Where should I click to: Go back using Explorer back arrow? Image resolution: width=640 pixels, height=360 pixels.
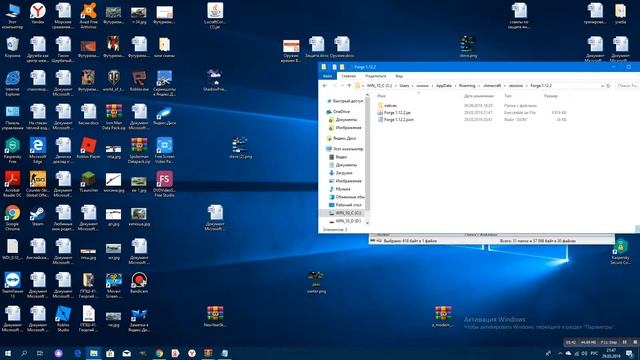325,86
